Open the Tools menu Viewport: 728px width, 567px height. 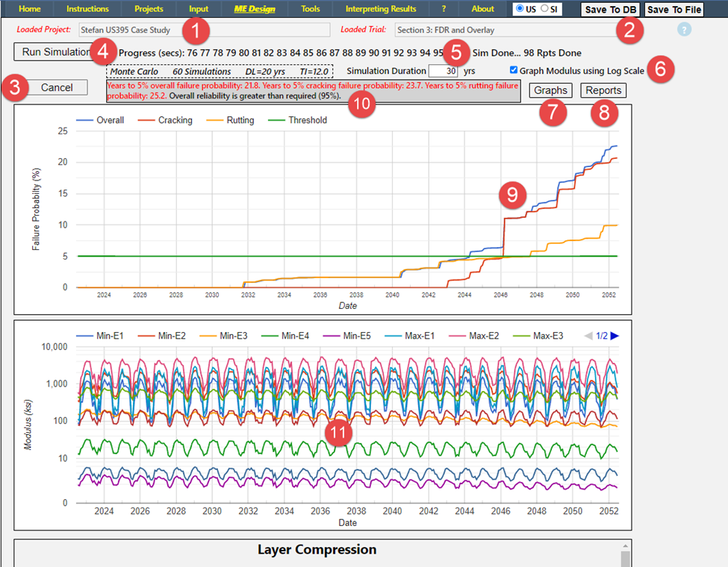coord(310,9)
